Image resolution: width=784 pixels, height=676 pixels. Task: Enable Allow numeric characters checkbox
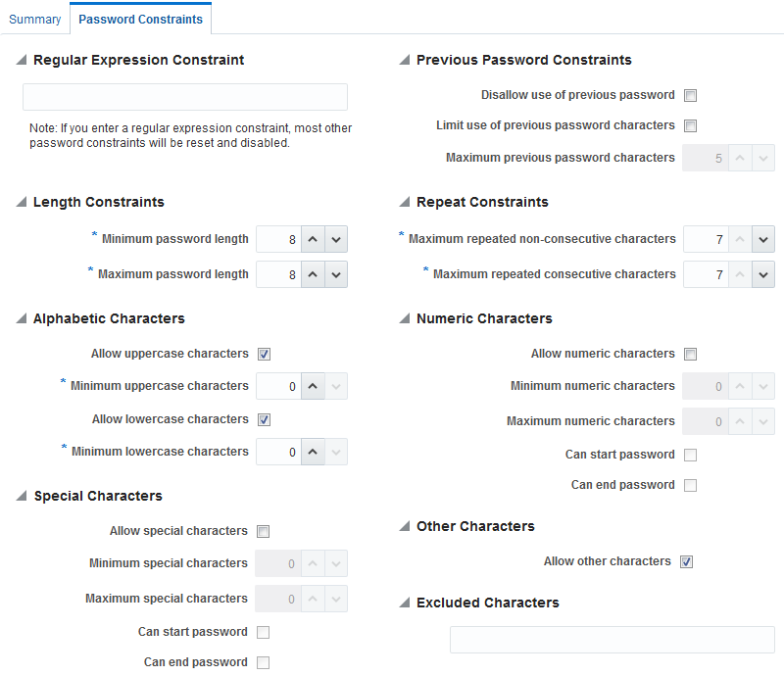pos(691,354)
